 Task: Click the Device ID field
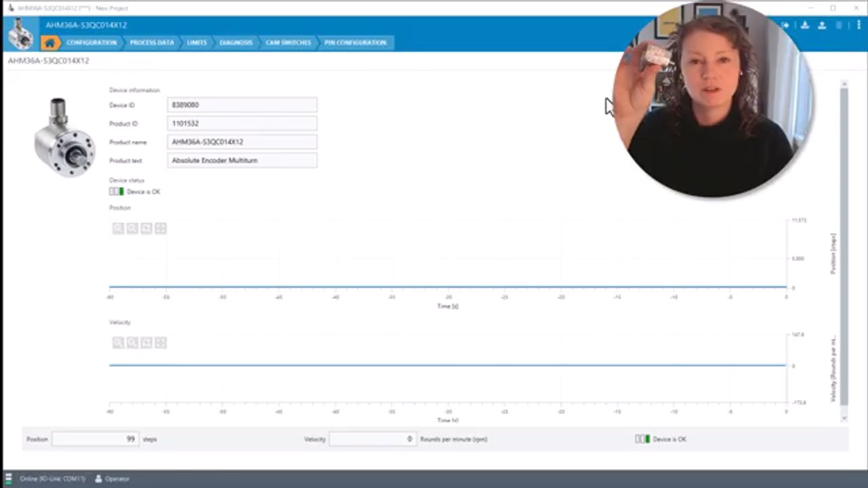coord(242,105)
